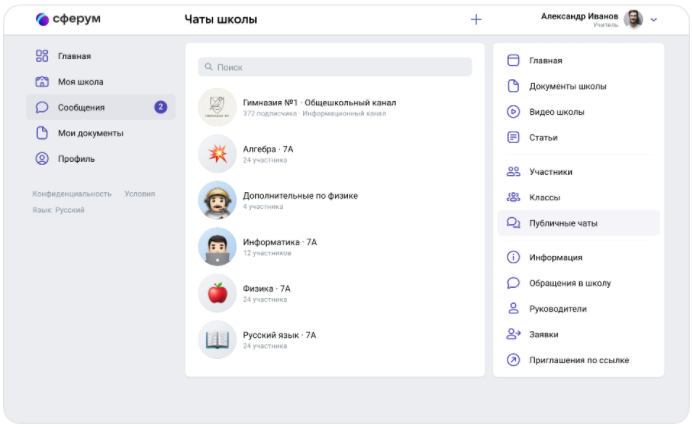
Task: Click the Моя школа building icon
Action: [42, 82]
